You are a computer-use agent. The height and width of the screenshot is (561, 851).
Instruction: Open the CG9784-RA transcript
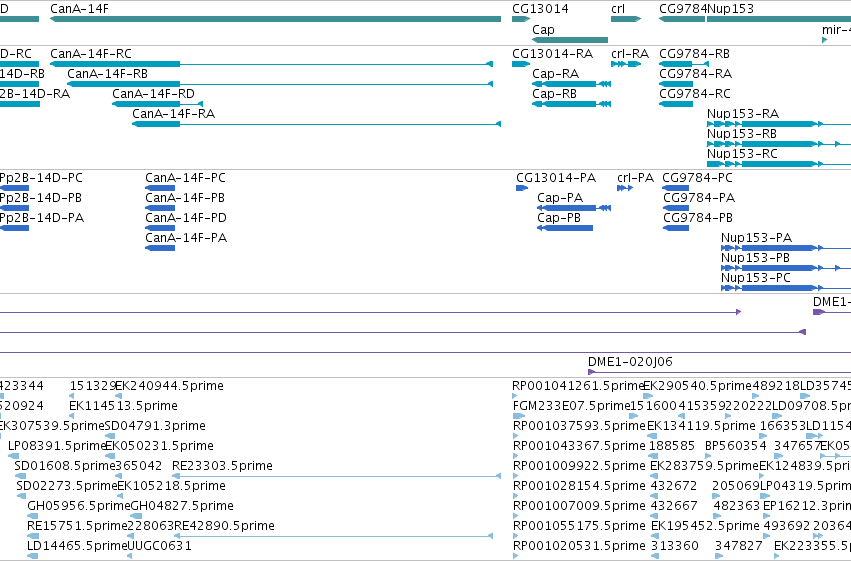tap(695, 74)
